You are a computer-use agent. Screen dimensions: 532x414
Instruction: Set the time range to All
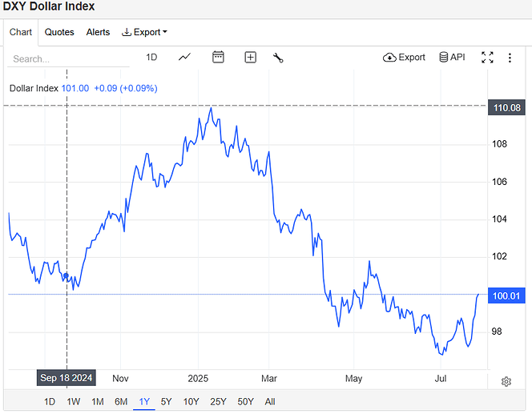tap(270, 401)
